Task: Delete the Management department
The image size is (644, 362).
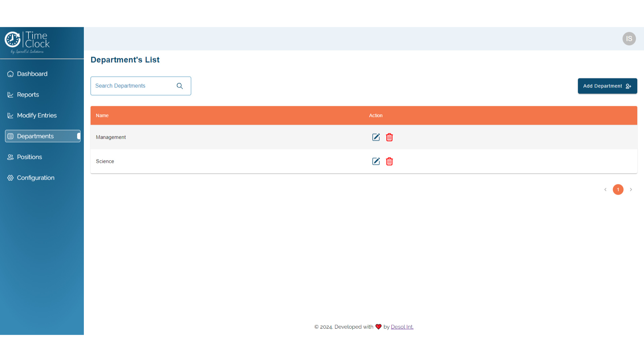Action: [389, 137]
